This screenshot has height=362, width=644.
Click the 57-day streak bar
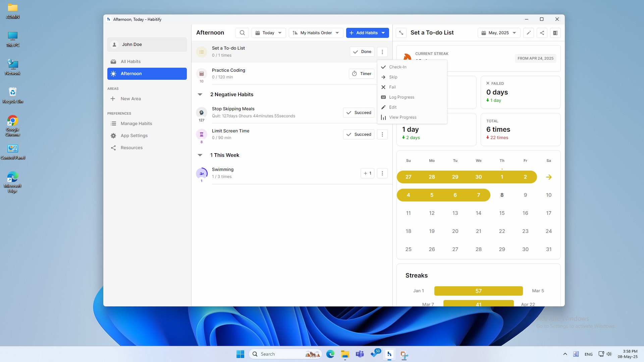point(478,291)
